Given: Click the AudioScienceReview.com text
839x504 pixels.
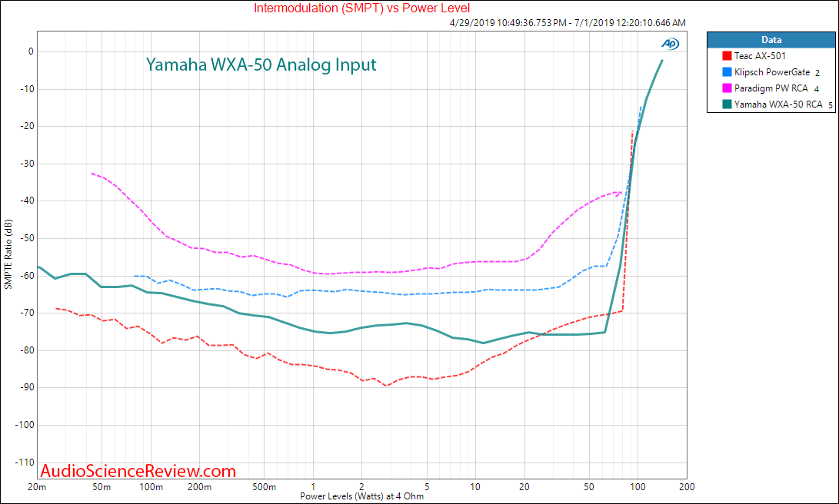Looking at the screenshot, I should [138, 471].
